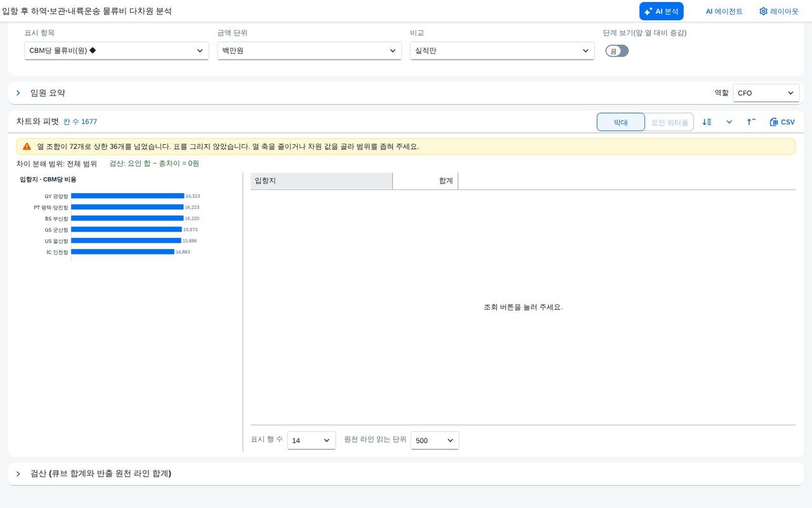Viewport: 812px width, 508px height.
Task: Click the 입항지 column header
Action: [x=322, y=181]
